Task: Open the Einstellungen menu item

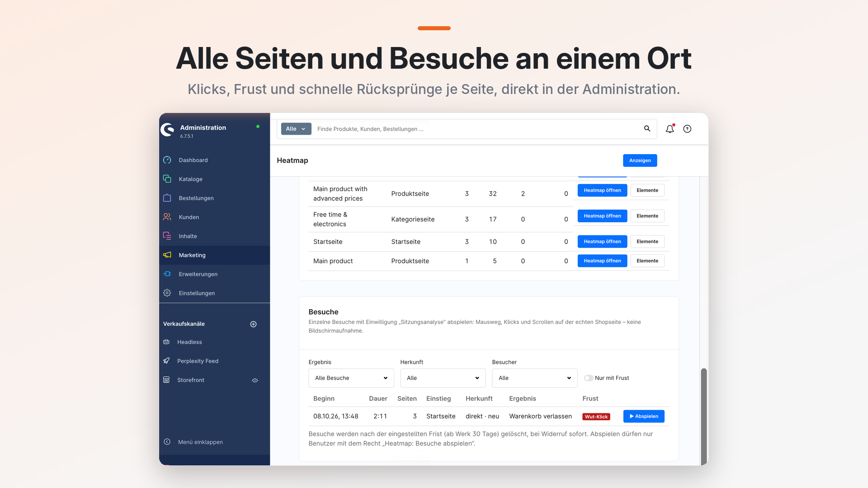Action: (214, 293)
